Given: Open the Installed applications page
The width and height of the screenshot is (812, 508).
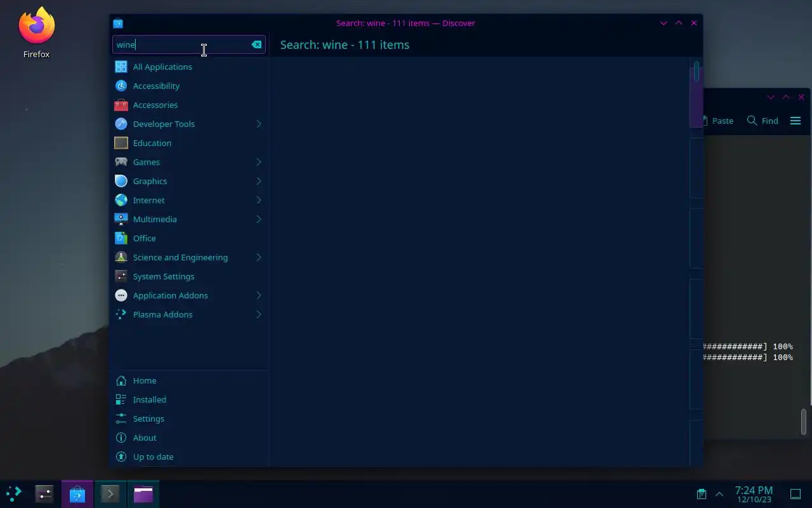Looking at the screenshot, I should tap(189, 399).
